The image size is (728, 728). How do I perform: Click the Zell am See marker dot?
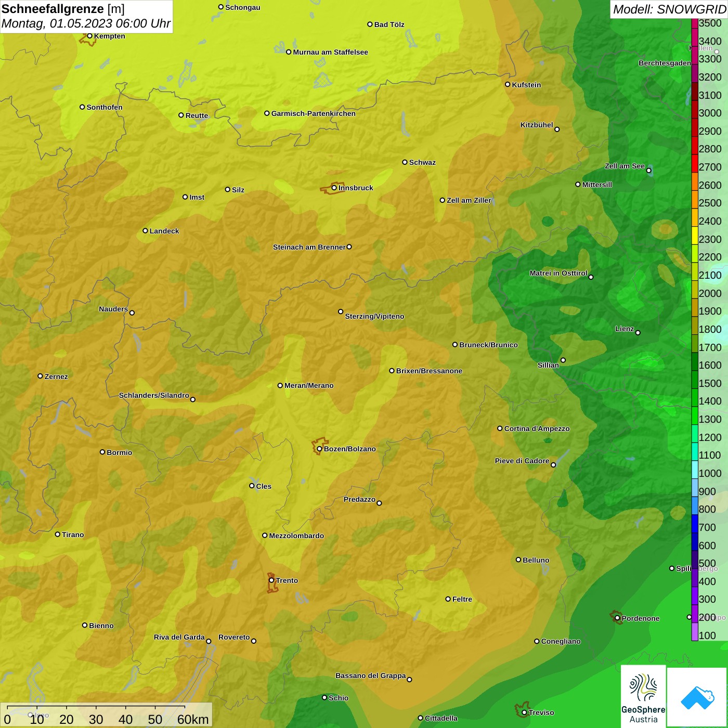(x=648, y=171)
